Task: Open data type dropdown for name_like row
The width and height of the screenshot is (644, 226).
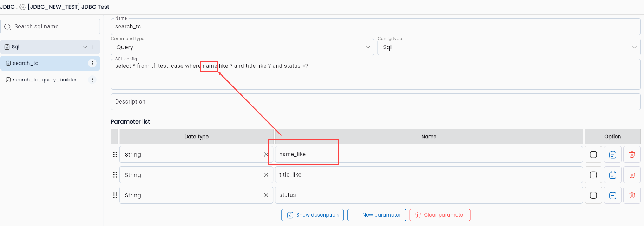Action: (x=196, y=154)
